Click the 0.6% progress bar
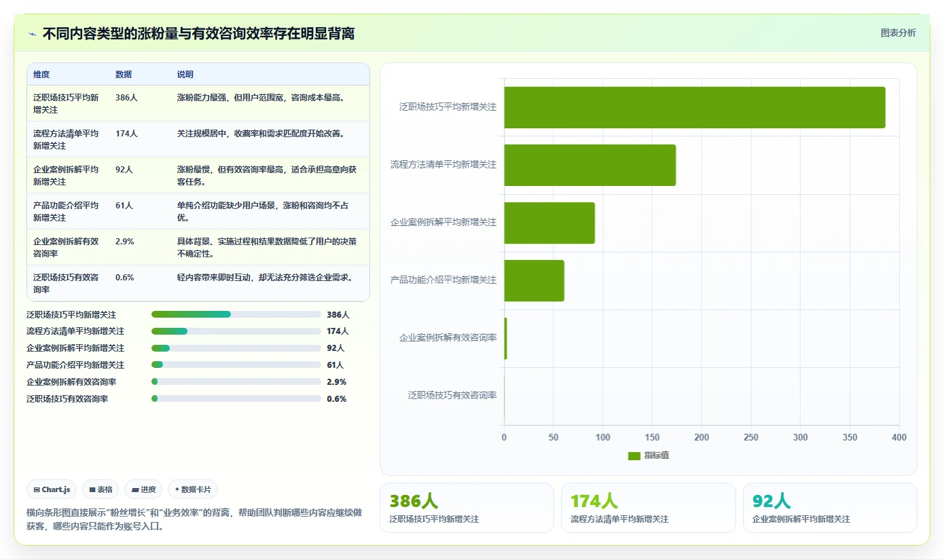 (236, 399)
